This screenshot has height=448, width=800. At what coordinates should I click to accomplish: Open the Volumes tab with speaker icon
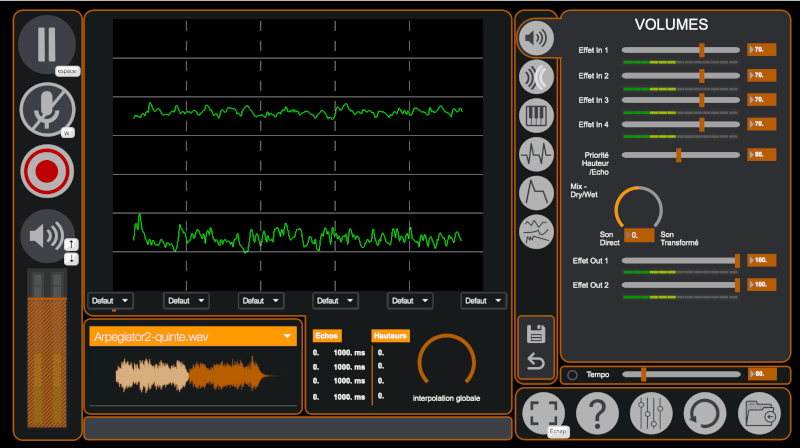537,39
